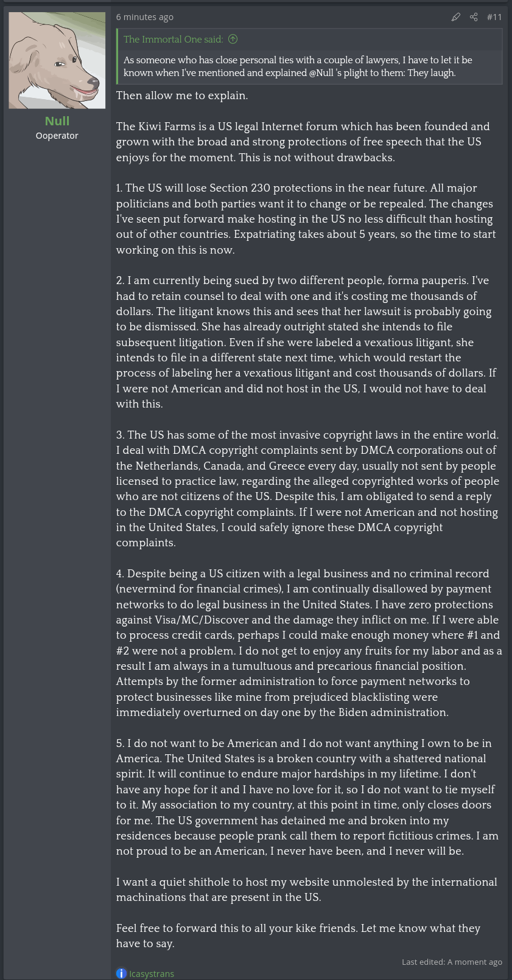Click the 'Then allow me to explain.' line
512x980 pixels.
pyautogui.click(x=182, y=96)
